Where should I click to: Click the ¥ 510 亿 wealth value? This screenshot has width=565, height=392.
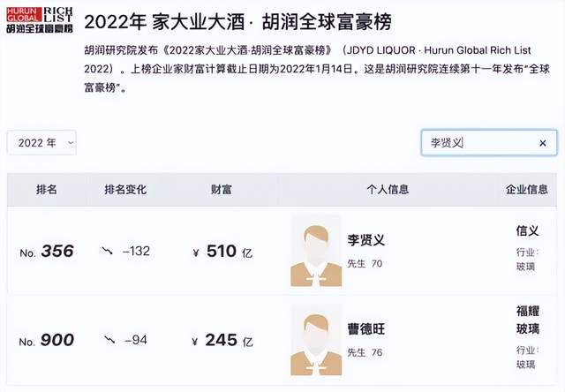click(222, 252)
